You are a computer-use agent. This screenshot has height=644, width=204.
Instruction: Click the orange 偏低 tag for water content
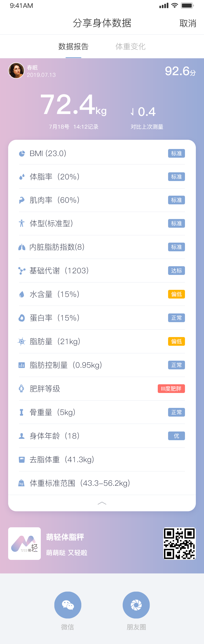pyautogui.click(x=176, y=294)
